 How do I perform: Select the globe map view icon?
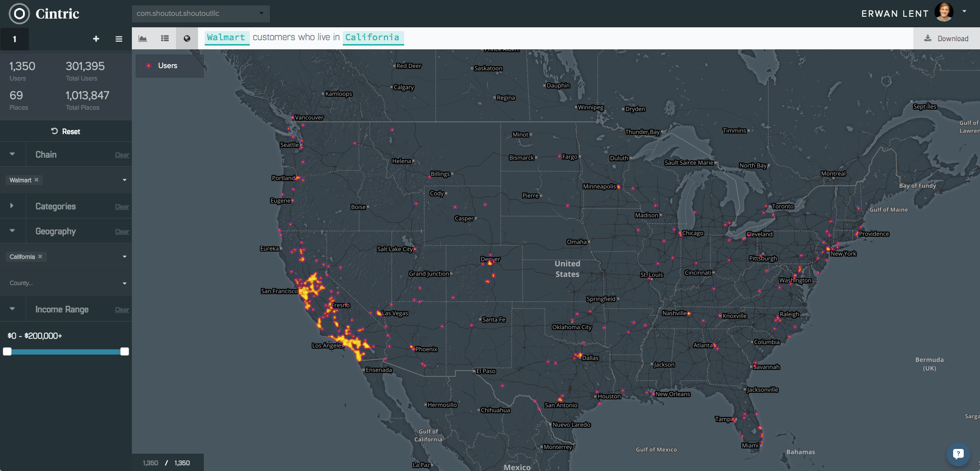[187, 38]
